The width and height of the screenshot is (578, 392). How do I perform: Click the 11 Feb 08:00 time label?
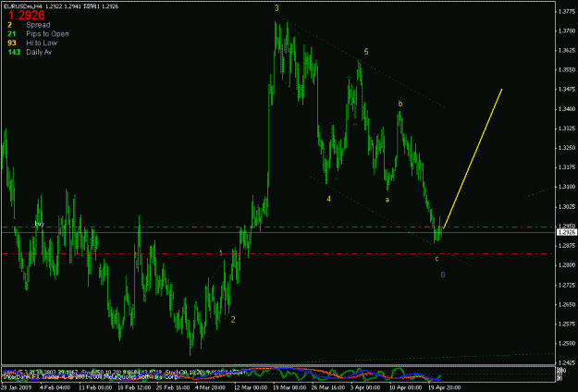(x=95, y=387)
